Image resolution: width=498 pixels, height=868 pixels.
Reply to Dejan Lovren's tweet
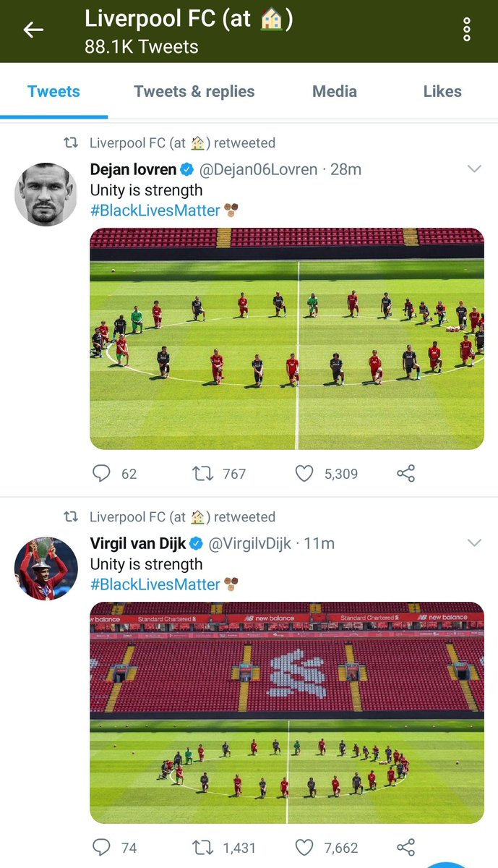coord(102,474)
